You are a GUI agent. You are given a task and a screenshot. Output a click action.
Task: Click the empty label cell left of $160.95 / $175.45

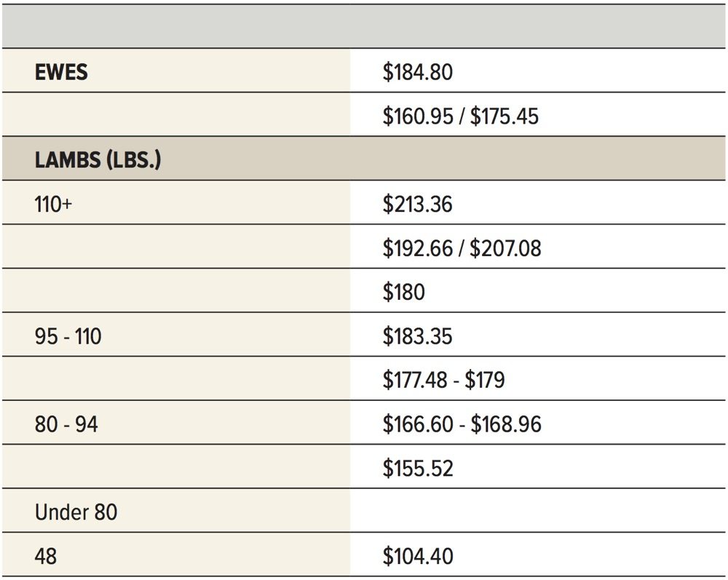pyautogui.click(x=175, y=116)
